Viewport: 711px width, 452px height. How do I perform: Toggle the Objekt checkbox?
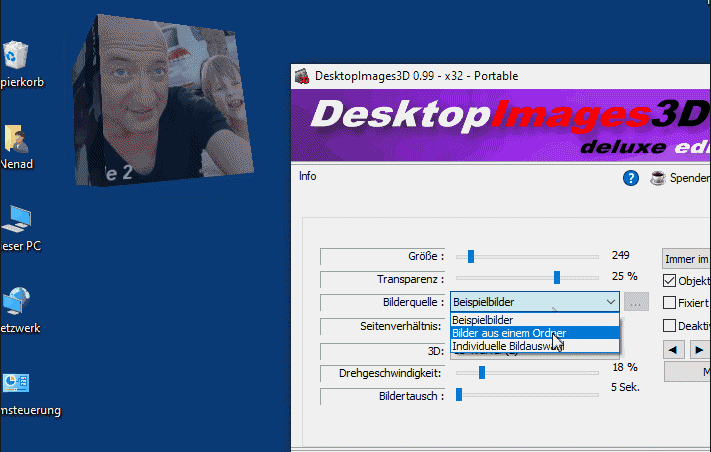tap(669, 281)
